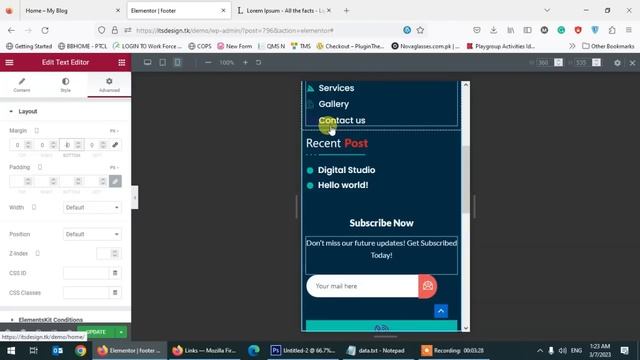
Task: Open the Digital Studio recent post
Action: pos(347,170)
